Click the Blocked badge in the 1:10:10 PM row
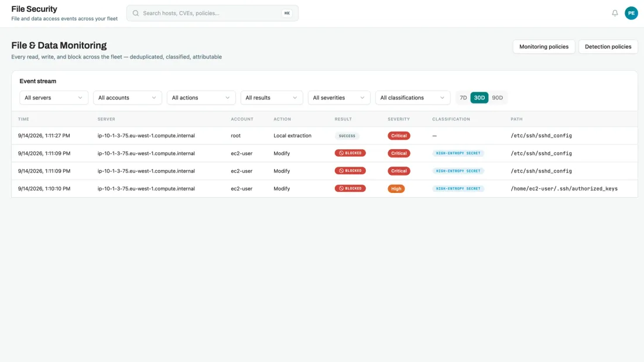644x362 pixels. pos(350,188)
